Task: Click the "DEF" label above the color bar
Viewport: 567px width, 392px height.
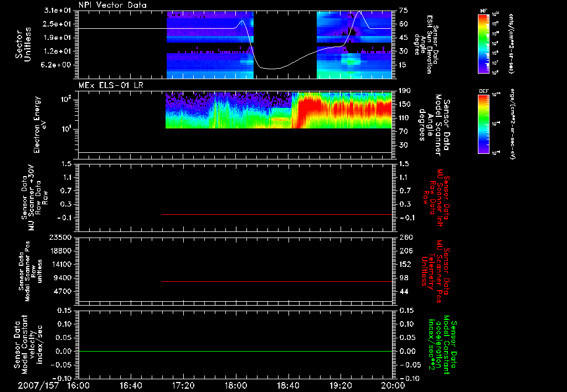Action: click(484, 91)
